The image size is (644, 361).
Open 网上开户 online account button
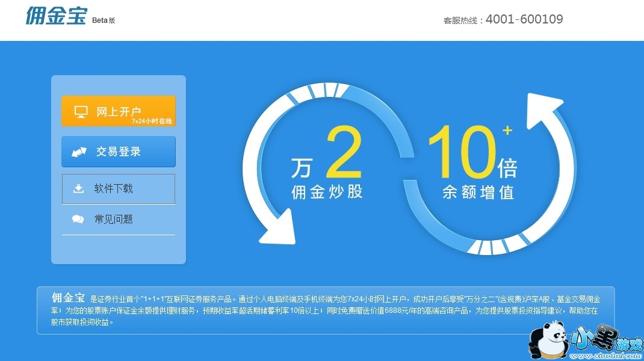tap(119, 111)
